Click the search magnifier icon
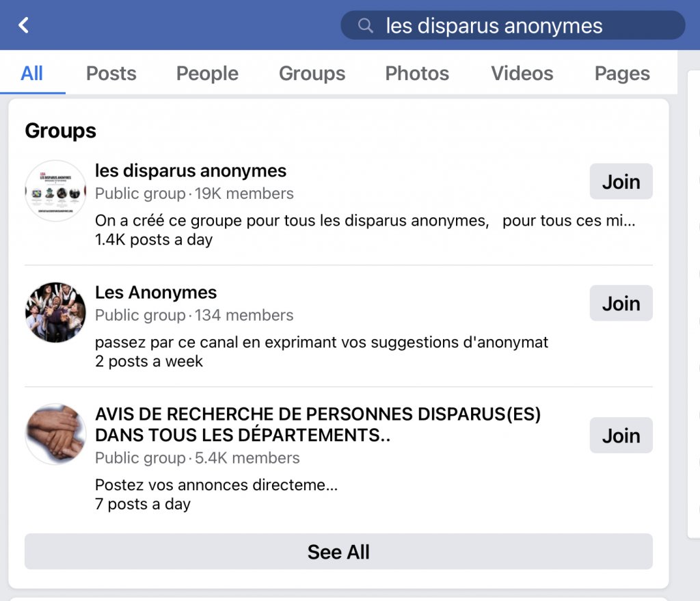The height and width of the screenshot is (601, 700). coord(366,25)
